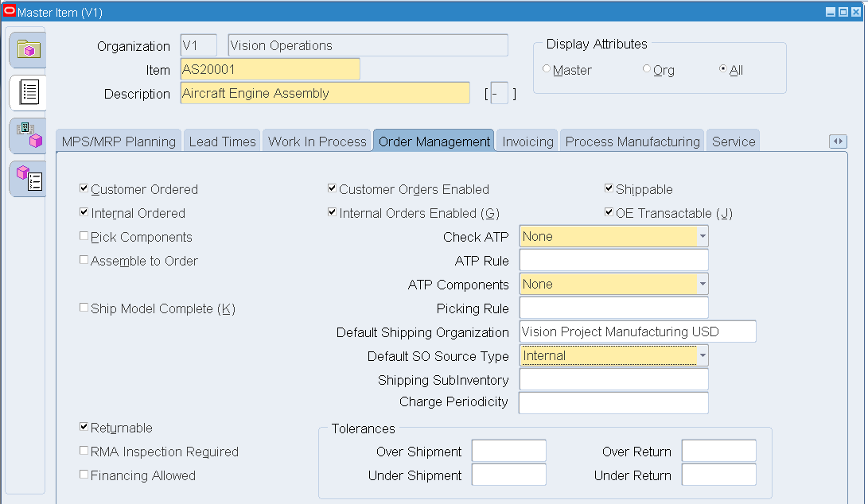Enable RMA Inspection Required checkbox

(84, 450)
